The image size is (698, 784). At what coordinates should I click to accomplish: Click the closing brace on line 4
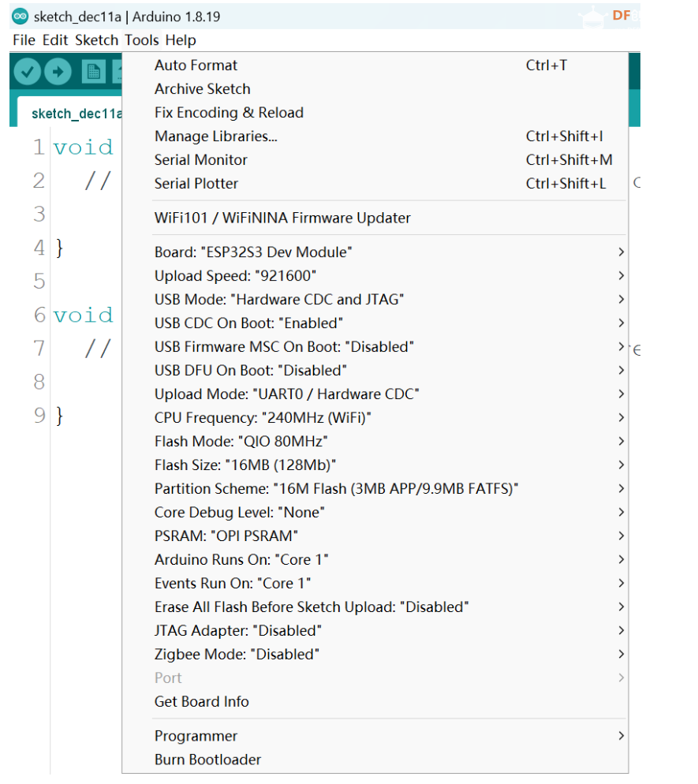pos(59,248)
